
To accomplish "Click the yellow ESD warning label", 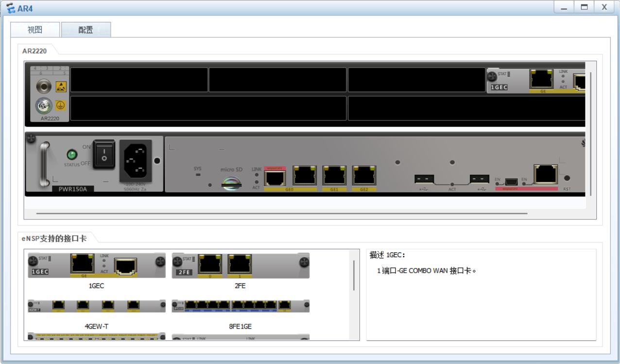I will [61, 87].
